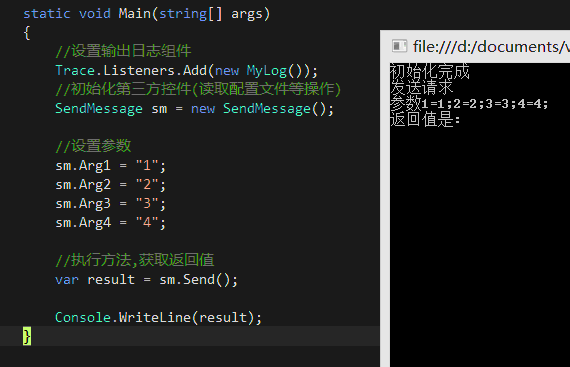This screenshot has height=367, width=570.
Task: Click the Trace.Listeners.Add line of code
Action: click(x=186, y=70)
